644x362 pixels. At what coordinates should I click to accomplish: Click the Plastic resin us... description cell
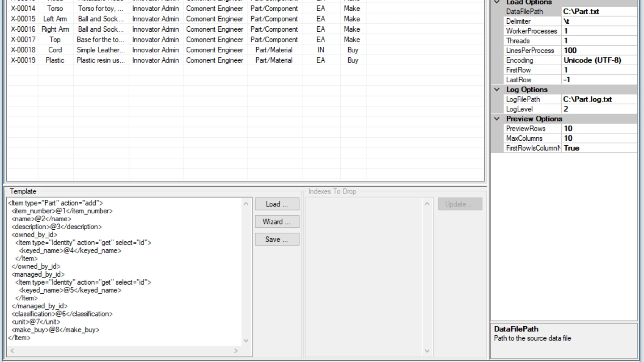(101, 60)
